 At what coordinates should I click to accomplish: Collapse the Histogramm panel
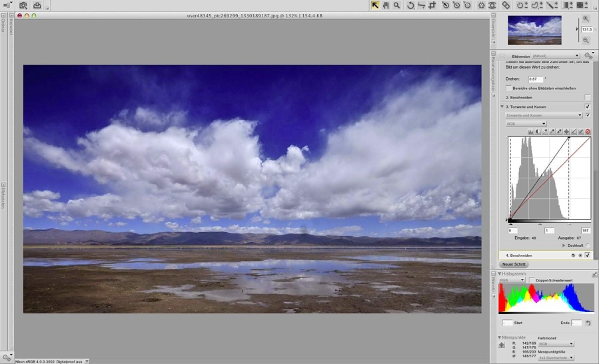click(500, 273)
